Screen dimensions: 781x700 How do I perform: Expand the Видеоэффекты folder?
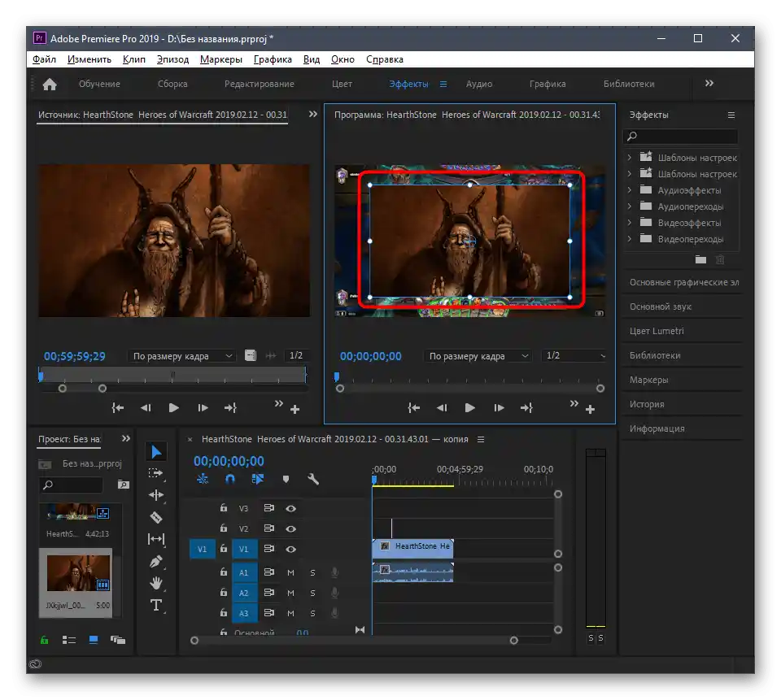tap(629, 223)
